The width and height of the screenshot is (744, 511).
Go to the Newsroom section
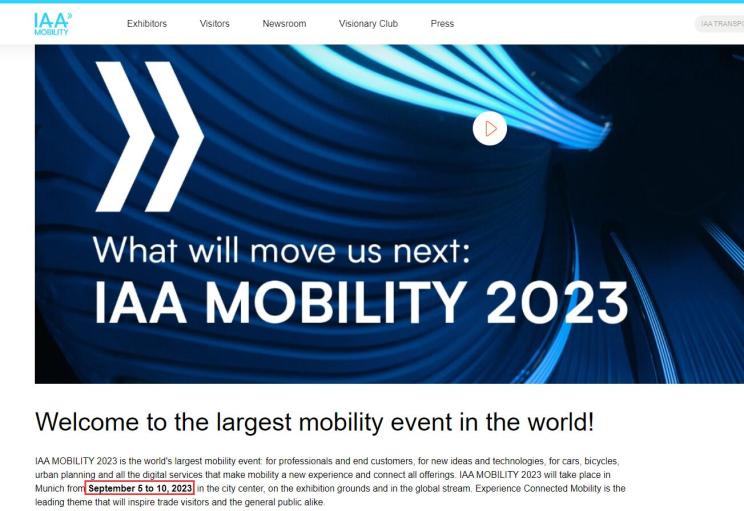tap(284, 24)
